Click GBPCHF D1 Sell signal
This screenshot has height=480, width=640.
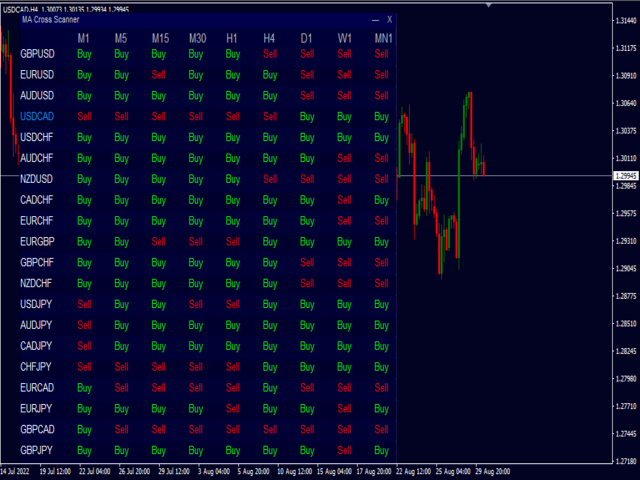(x=307, y=262)
